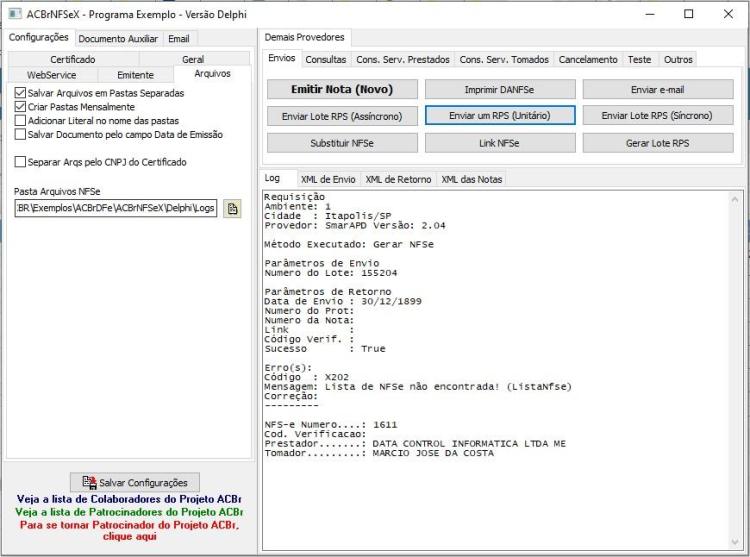Screen dimensions: 750x557
Task: Open the Cancelamento tab
Action: pos(588,59)
